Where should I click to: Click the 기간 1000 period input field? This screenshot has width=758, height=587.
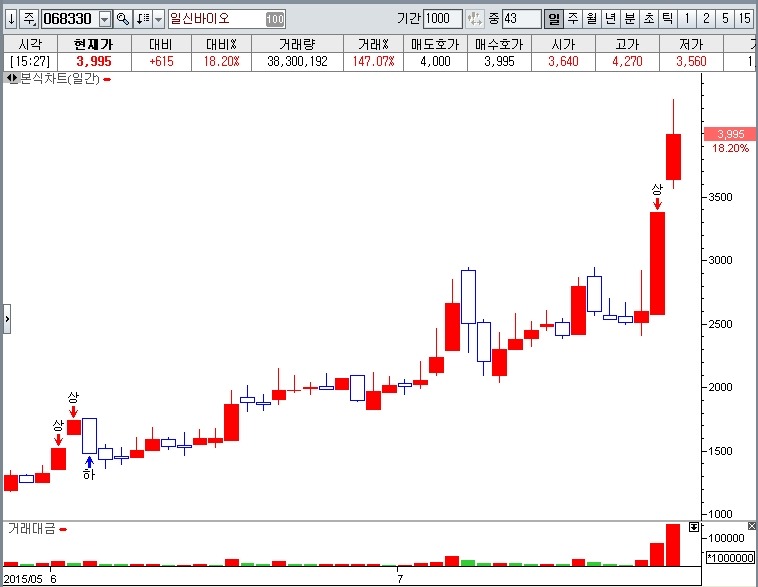coord(442,19)
